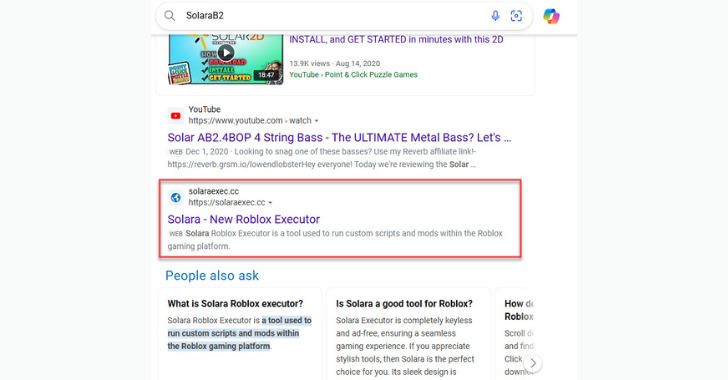The width and height of the screenshot is (728, 380).
Task: Click highlighted "a tool used to run custom scripts" answer
Action: pyautogui.click(x=240, y=333)
